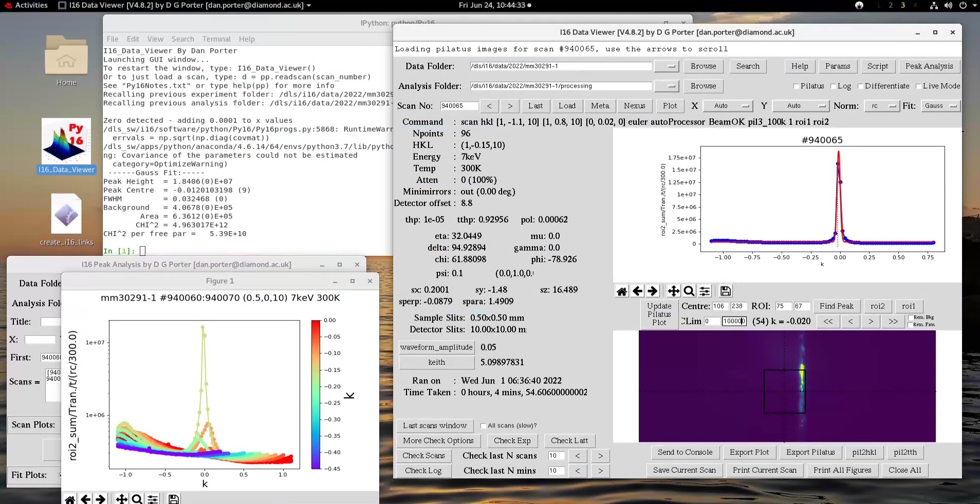Select the Zoom-to-rectangle magnifier tool
The height and width of the screenshot is (504, 980).
coord(688,291)
